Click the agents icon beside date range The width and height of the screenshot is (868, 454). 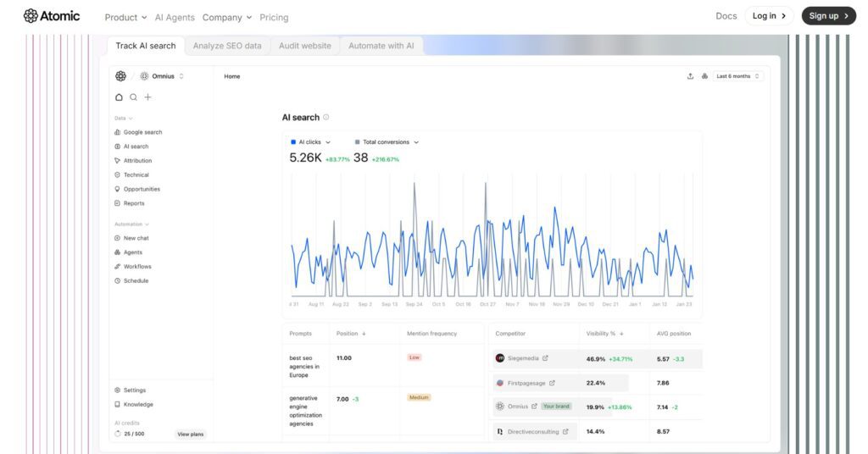tap(704, 76)
